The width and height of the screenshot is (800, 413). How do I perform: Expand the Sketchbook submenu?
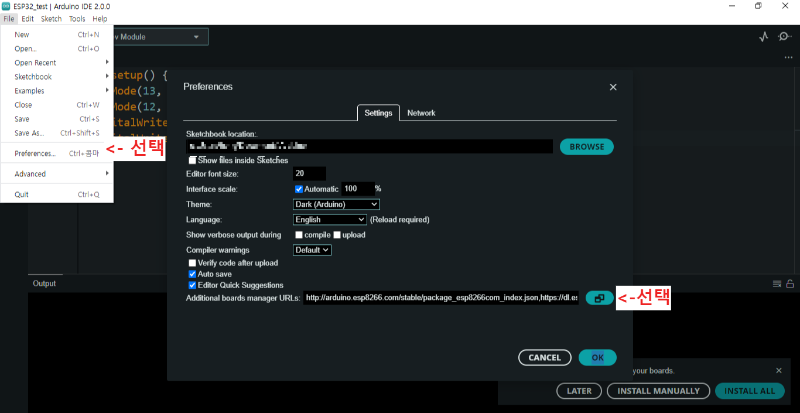click(x=57, y=77)
